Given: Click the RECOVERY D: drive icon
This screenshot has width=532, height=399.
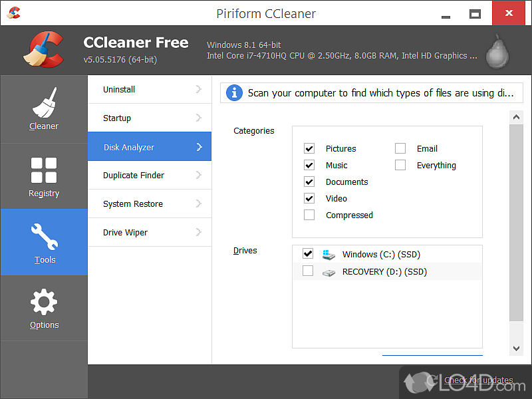Looking at the screenshot, I should point(329,272).
